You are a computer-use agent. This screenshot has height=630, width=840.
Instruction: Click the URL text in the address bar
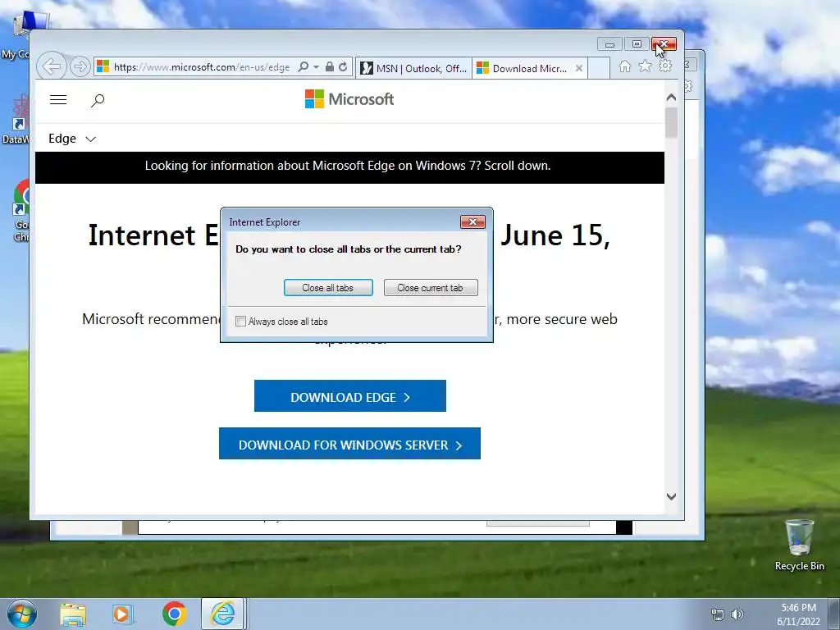(202, 67)
